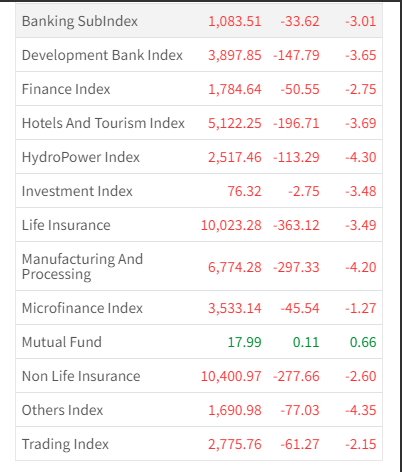Click the Others Index label
Viewport: 402px width, 472px height.
63,410
